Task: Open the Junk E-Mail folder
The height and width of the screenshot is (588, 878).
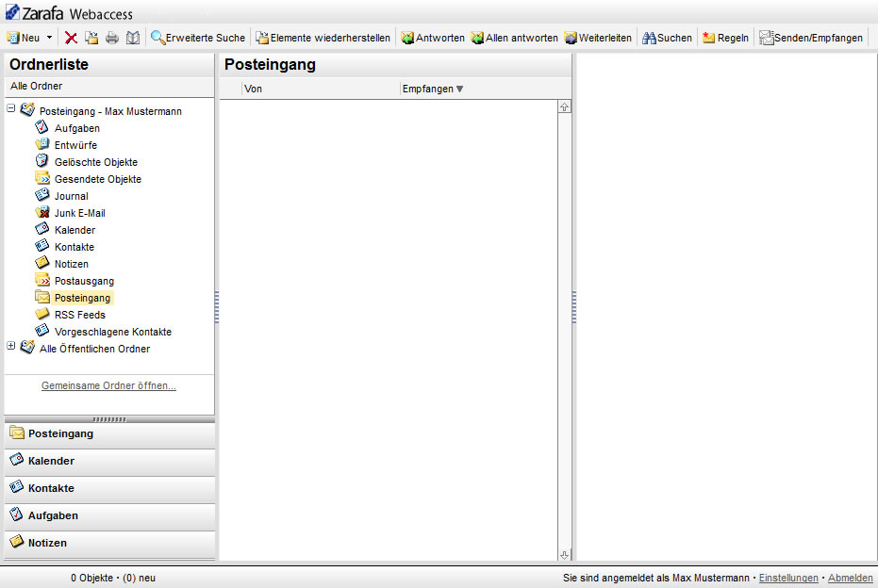Action: [x=79, y=213]
